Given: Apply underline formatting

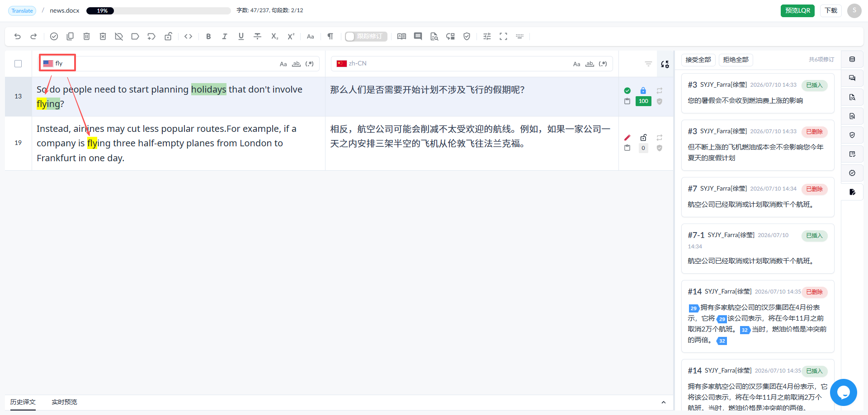Looking at the screenshot, I should click(241, 37).
